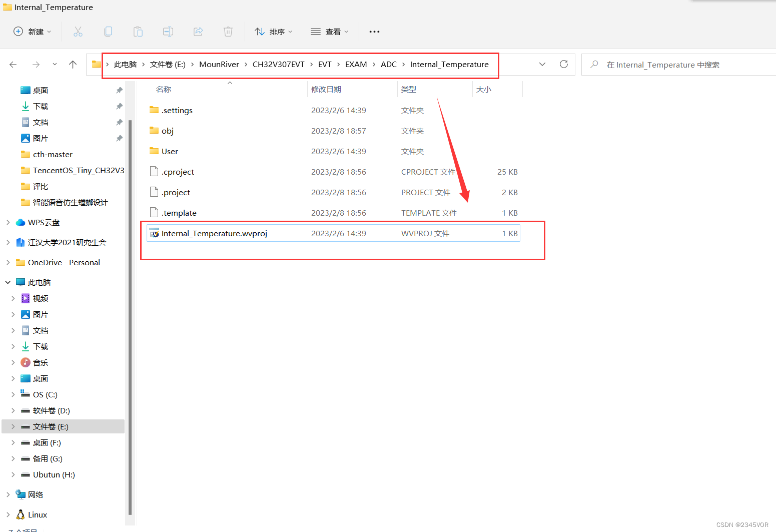This screenshot has height=532, width=776.
Task: Click 文件卷 (E:) breadcrumb in address bar
Action: [x=168, y=65]
